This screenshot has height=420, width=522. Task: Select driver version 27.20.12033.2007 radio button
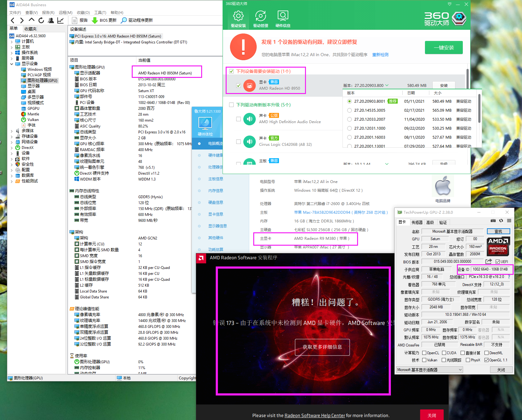(x=349, y=119)
